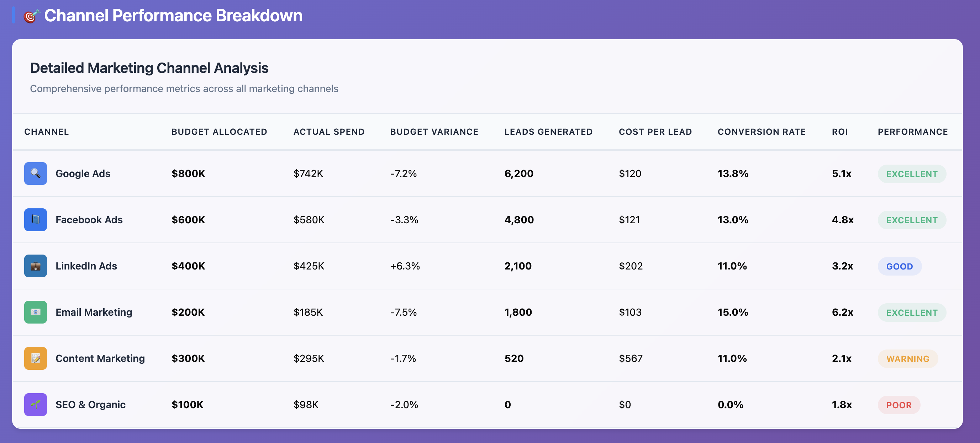Screen dimensions: 980x443
Task: Select the SEO & Organic channel name
Action: (90, 405)
